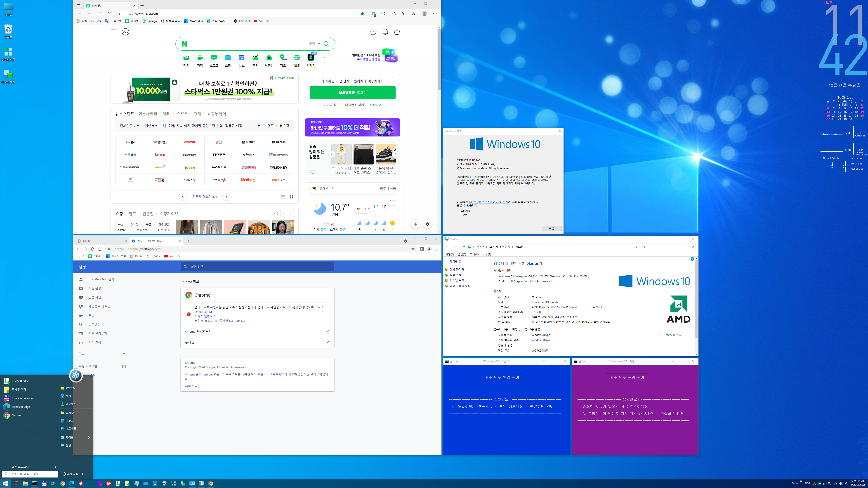Expand Chrome settings 고급 section
Image resolution: width=868 pixels, height=488 pixels.
coord(102,353)
